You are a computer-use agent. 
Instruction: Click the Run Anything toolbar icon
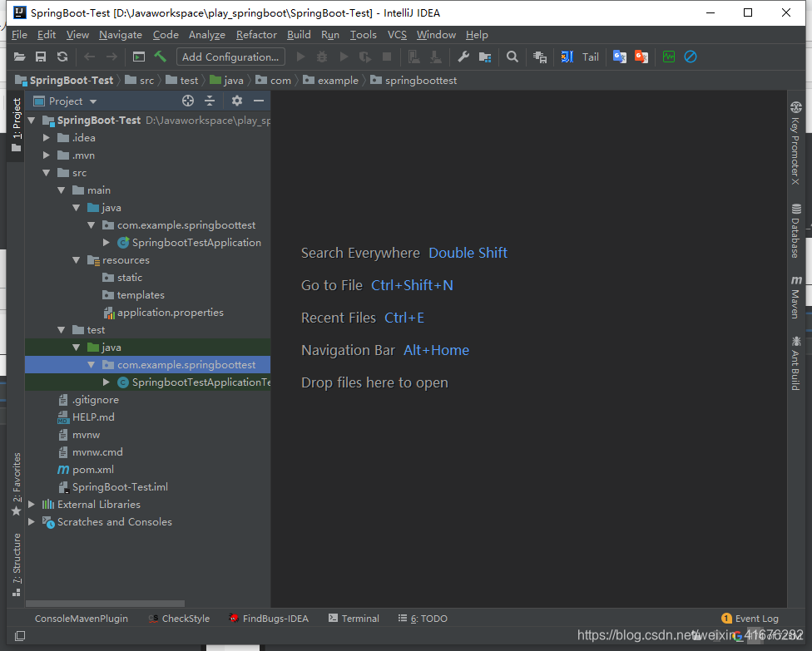pyautogui.click(x=139, y=57)
